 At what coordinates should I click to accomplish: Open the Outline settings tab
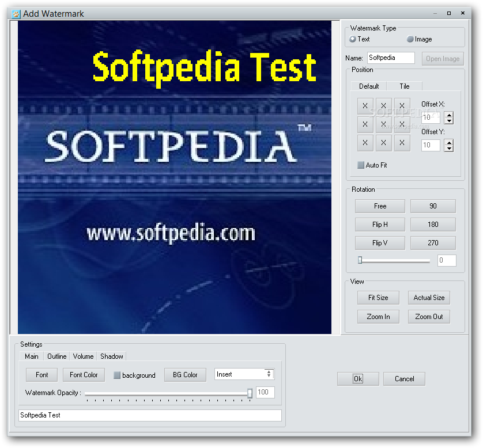[56, 356]
